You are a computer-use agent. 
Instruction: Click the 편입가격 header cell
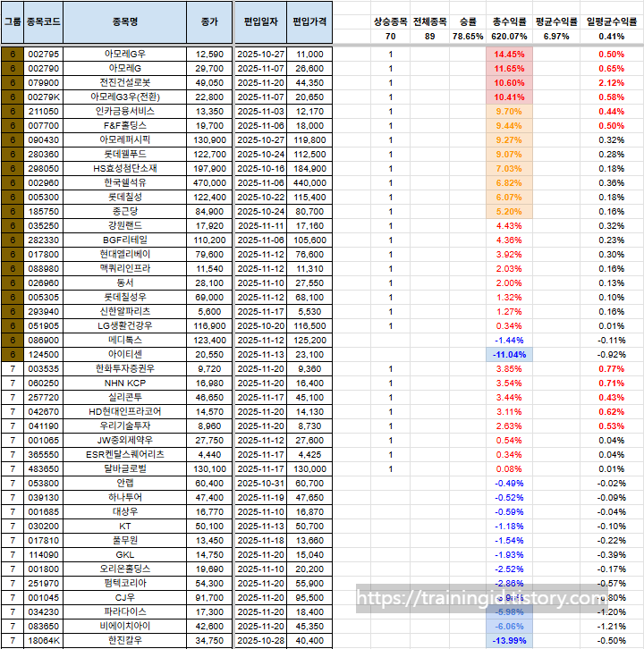[309, 22]
